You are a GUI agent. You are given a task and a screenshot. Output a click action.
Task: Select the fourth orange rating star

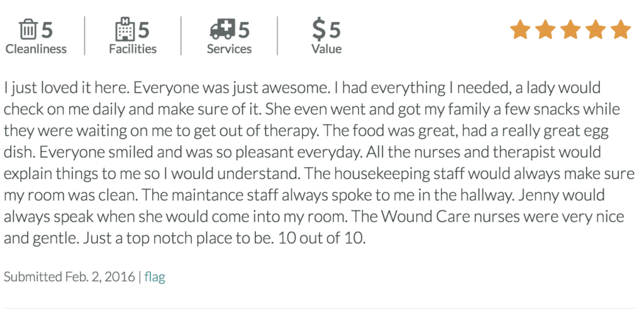click(x=595, y=30)
